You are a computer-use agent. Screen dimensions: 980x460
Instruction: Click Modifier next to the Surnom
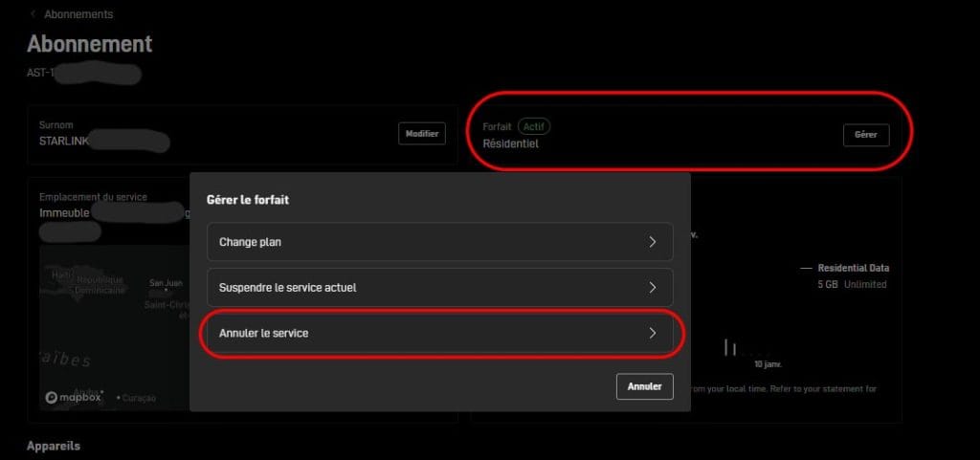pos(422,134)
